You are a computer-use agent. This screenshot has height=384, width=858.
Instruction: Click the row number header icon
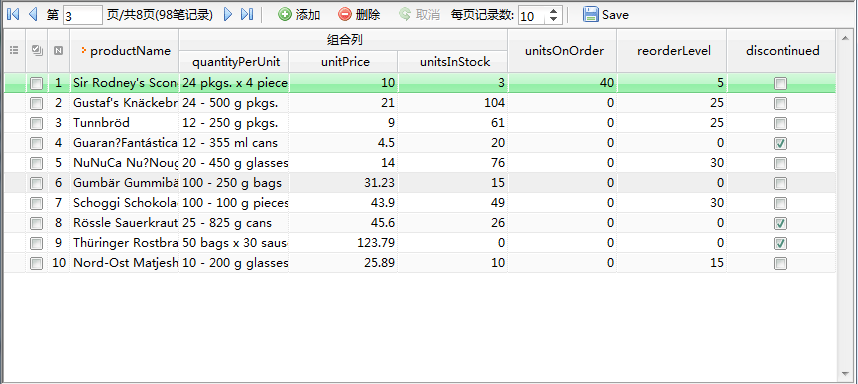tap(59, 50)
